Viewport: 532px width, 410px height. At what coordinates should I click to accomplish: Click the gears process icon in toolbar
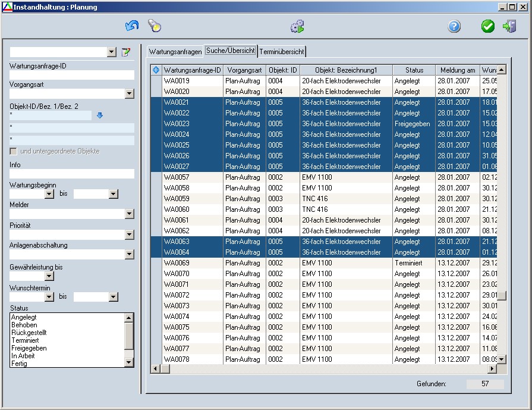click(297, 26)
